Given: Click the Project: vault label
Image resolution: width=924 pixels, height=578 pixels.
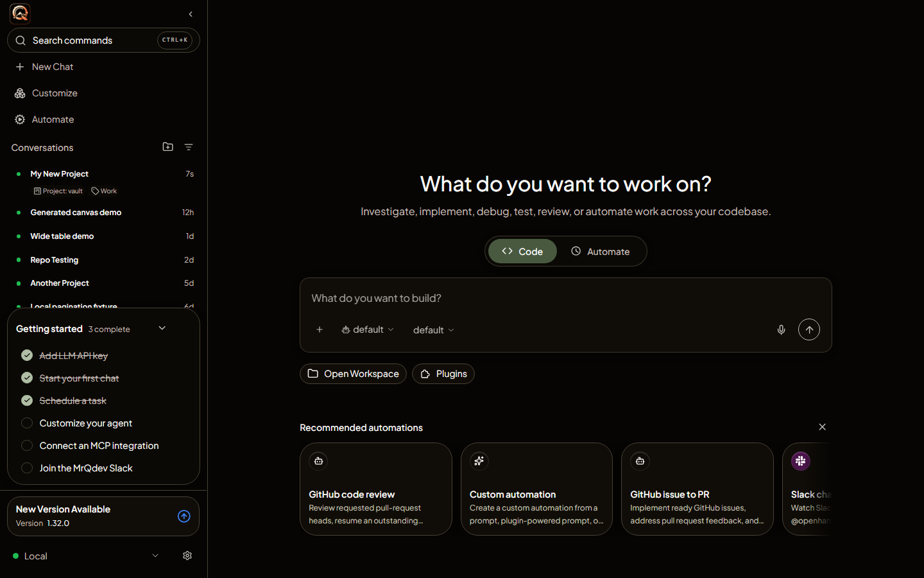Looking at the screenshot, I should (x=58, y=191).
